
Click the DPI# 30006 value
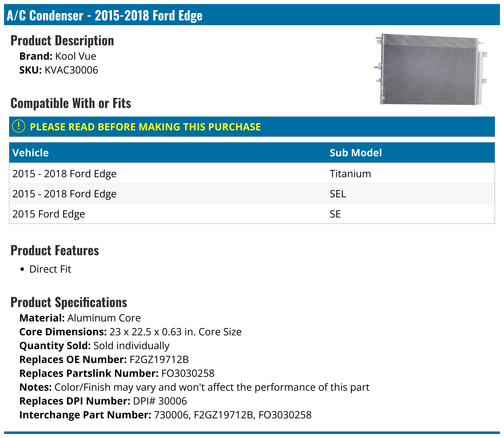click(x=160, y=401)
